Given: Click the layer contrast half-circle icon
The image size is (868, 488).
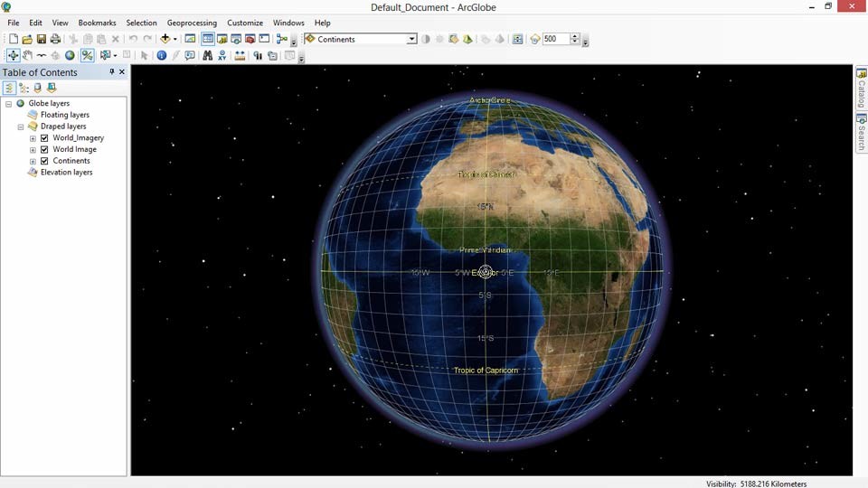Looking at the screenshot, I should click(426, 39).
